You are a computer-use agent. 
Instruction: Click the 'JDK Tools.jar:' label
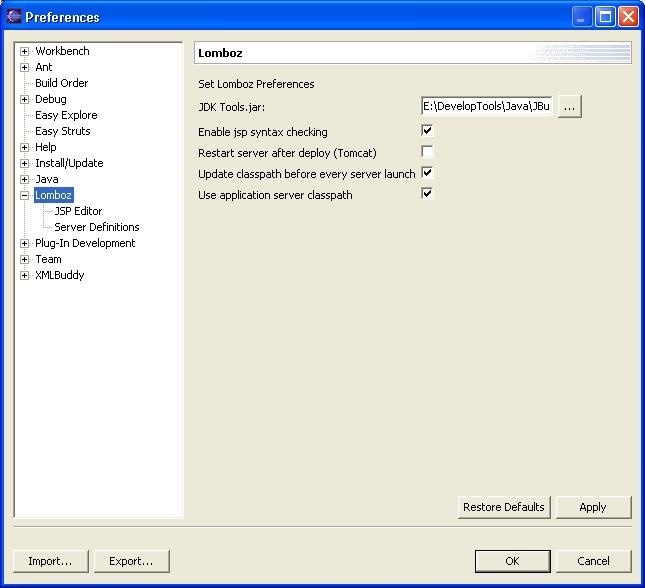pos(232,107)
